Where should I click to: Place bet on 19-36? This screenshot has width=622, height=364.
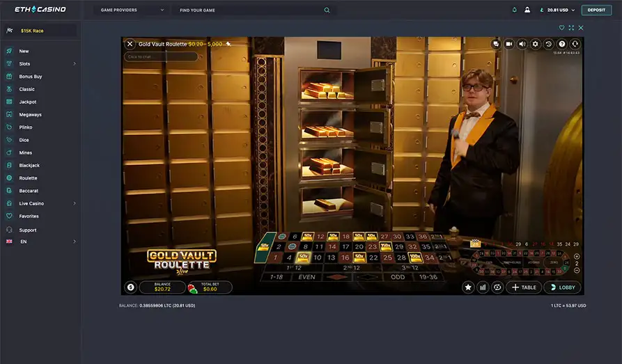428,277
